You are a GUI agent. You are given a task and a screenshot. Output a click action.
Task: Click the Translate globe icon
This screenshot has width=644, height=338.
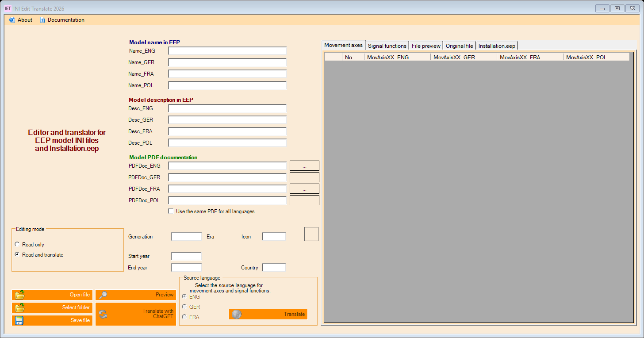point(237,314)
